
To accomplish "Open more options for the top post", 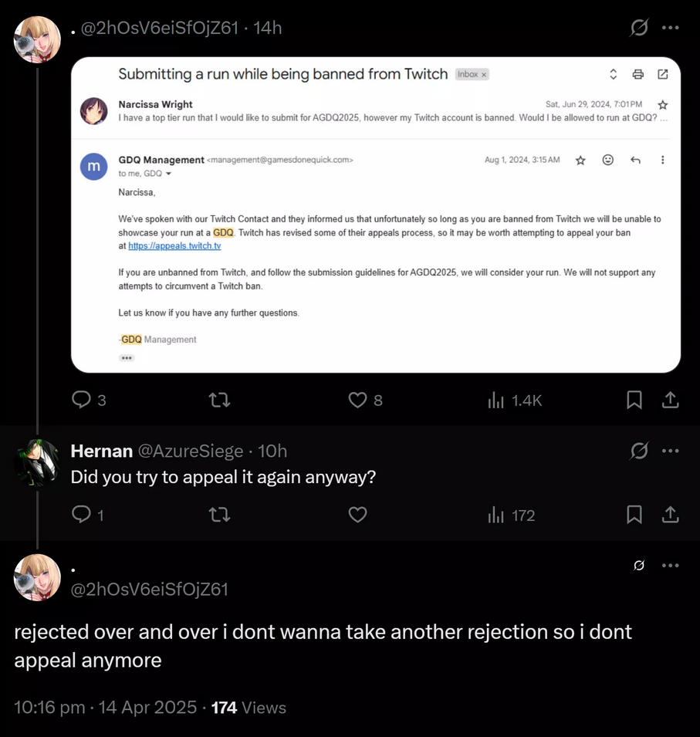I will [x=670, y=27].
